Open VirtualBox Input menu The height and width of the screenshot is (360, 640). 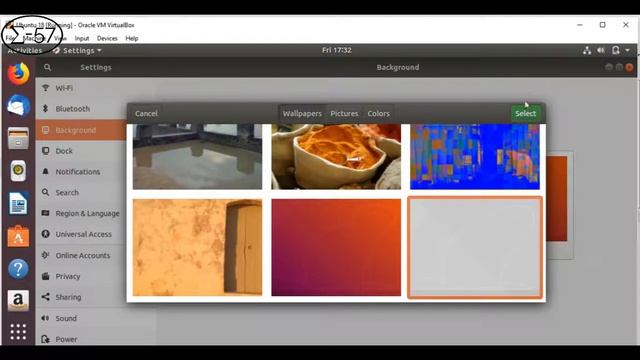[82, 38]
